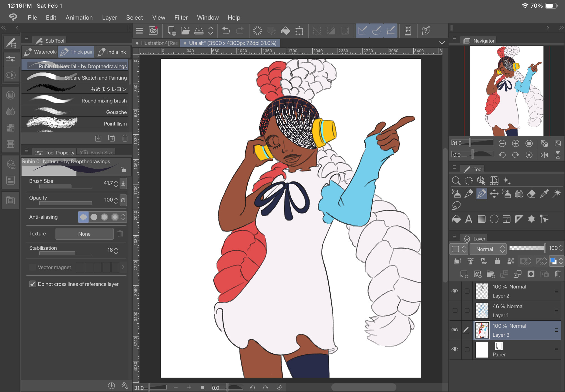Select the Move layer tool
This screenshot has height=392, width=565.
[494, 194]
